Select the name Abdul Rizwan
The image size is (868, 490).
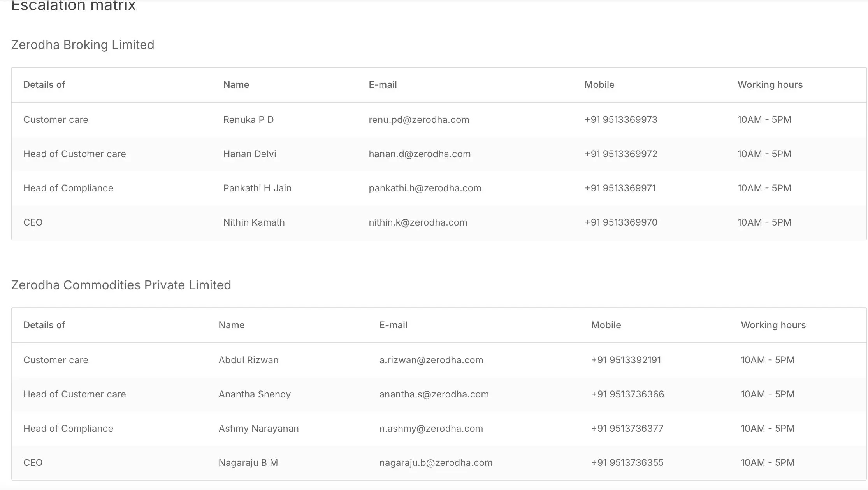[x=248, y=360]
